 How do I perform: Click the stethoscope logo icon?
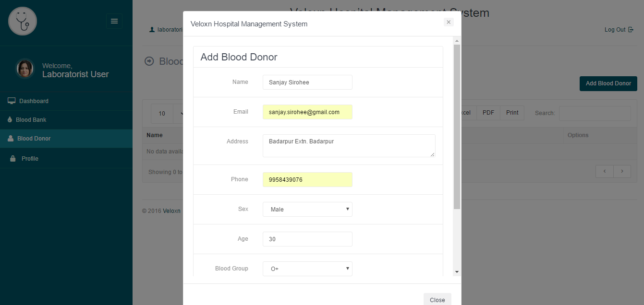[23, 21]
